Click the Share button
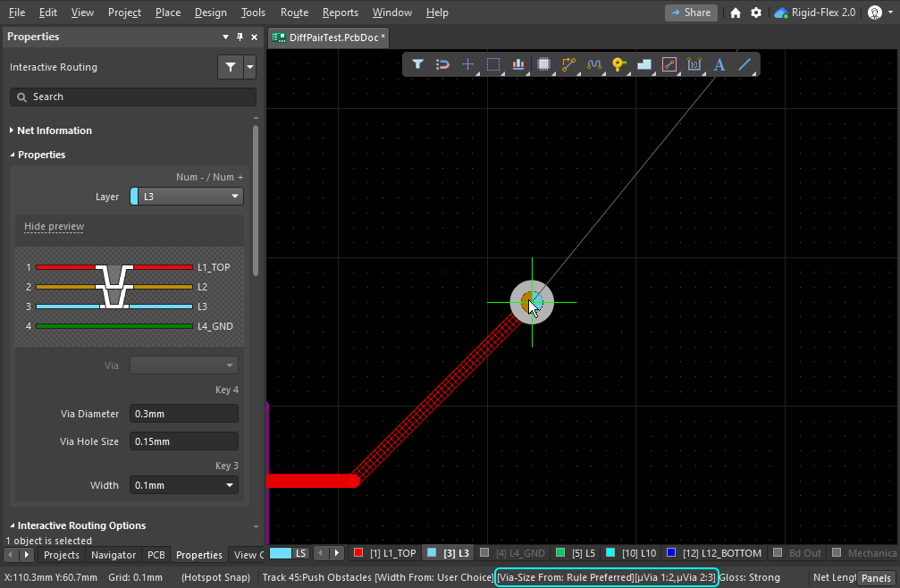This screenshot has height=588, width=900. (x=690, y=13)
